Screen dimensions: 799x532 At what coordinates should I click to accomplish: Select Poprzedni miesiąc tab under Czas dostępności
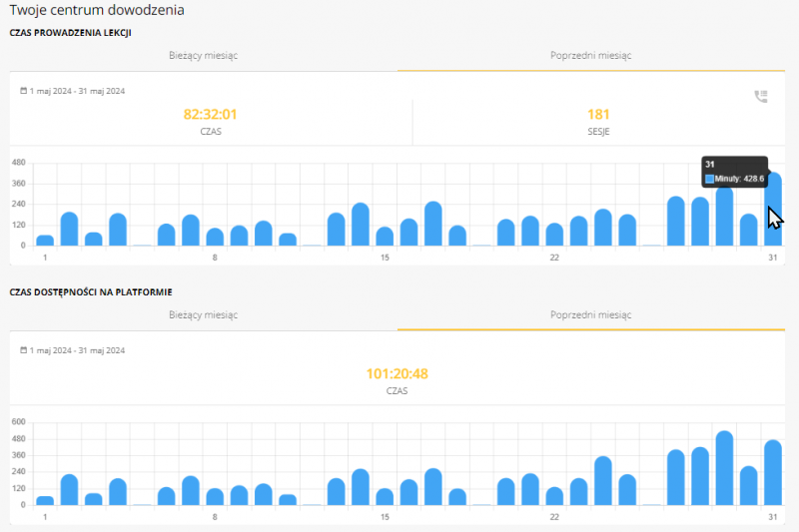coord(590,314)
